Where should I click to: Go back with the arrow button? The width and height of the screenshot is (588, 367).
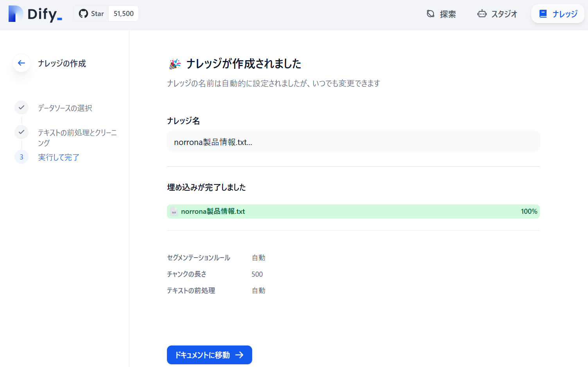point(22,63)
